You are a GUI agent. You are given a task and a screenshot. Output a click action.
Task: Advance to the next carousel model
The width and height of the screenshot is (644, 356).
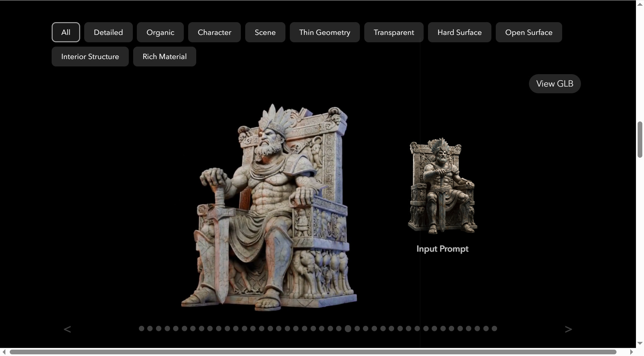(568, 329)
